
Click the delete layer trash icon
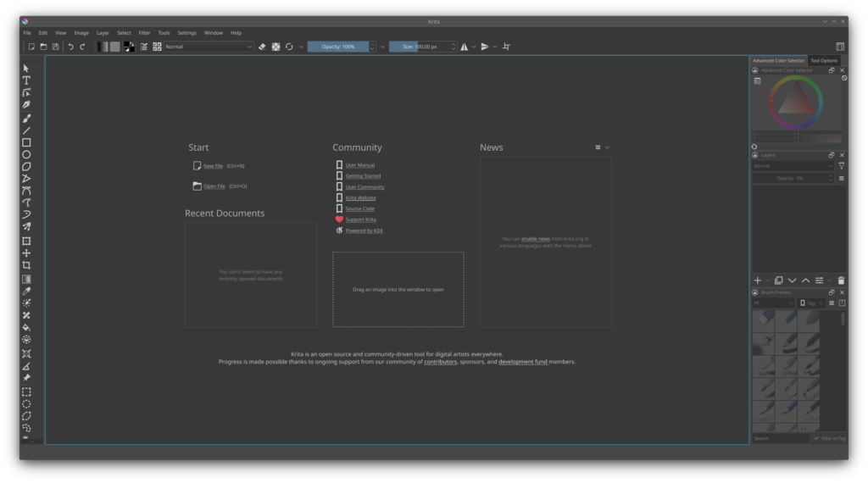pos(841,280)
